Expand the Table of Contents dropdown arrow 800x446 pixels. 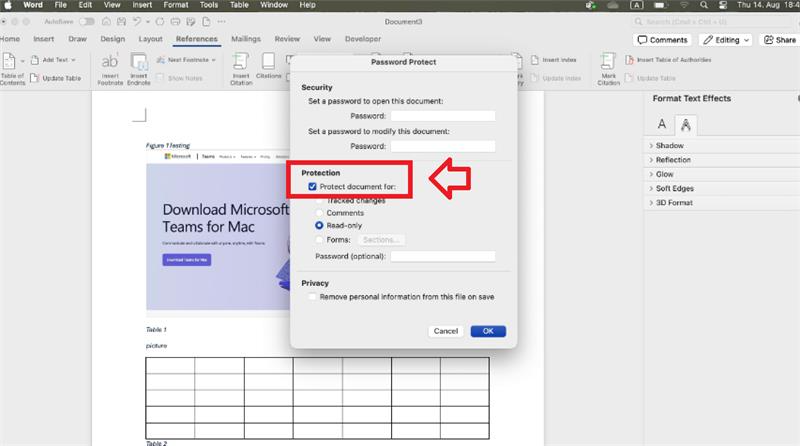(22, 61)
